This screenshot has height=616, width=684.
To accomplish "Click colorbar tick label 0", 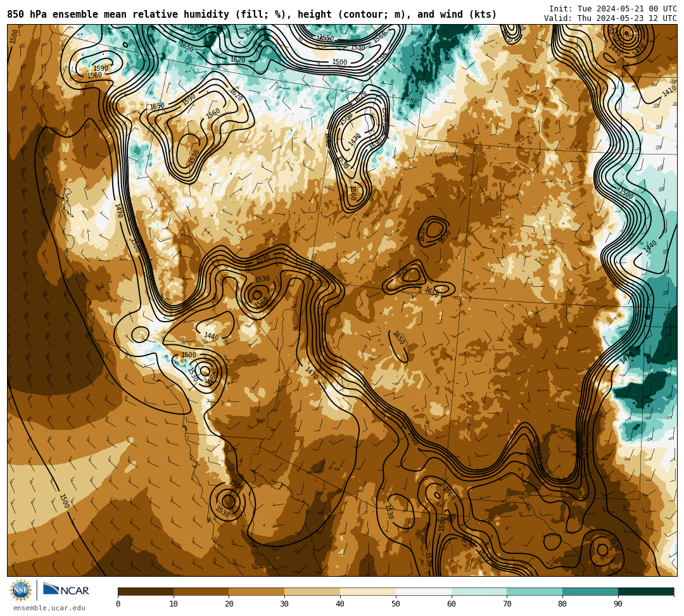I will [x=118, y=604].
